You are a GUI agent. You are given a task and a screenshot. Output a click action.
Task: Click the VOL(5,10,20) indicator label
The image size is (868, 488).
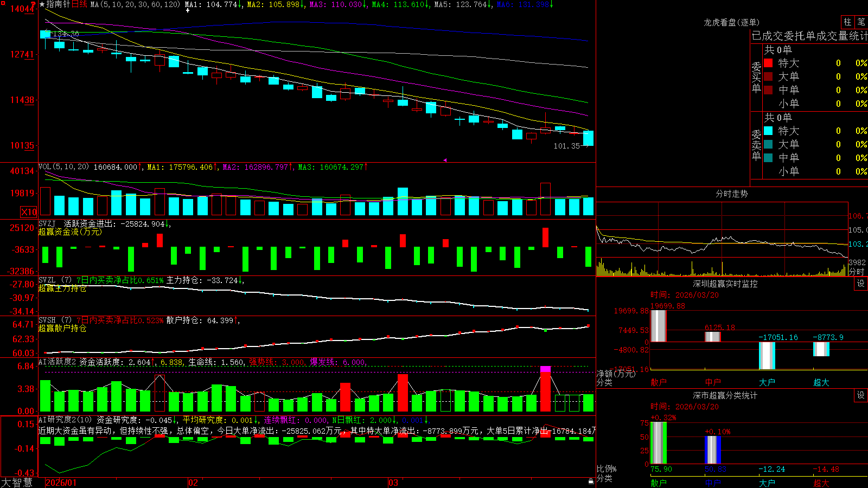click(x=63, y=166)
